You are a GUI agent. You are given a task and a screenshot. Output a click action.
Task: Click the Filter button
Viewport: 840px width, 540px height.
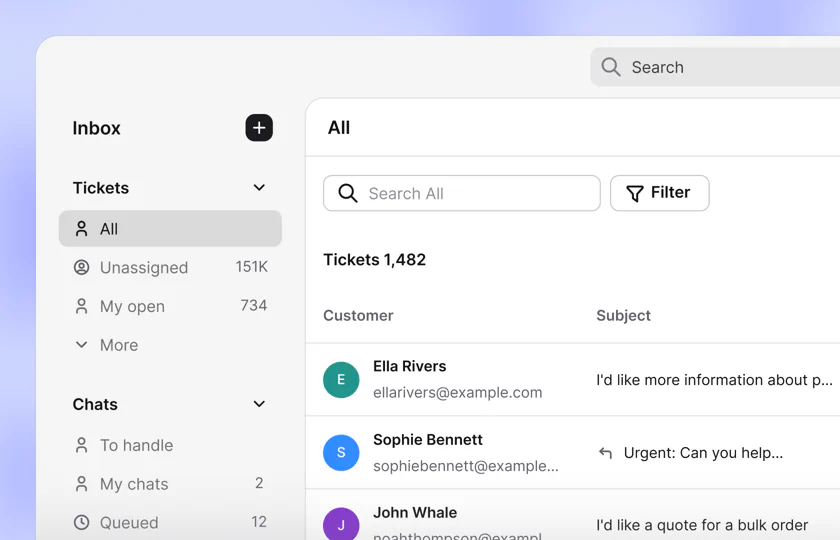[x=659, y=193]
